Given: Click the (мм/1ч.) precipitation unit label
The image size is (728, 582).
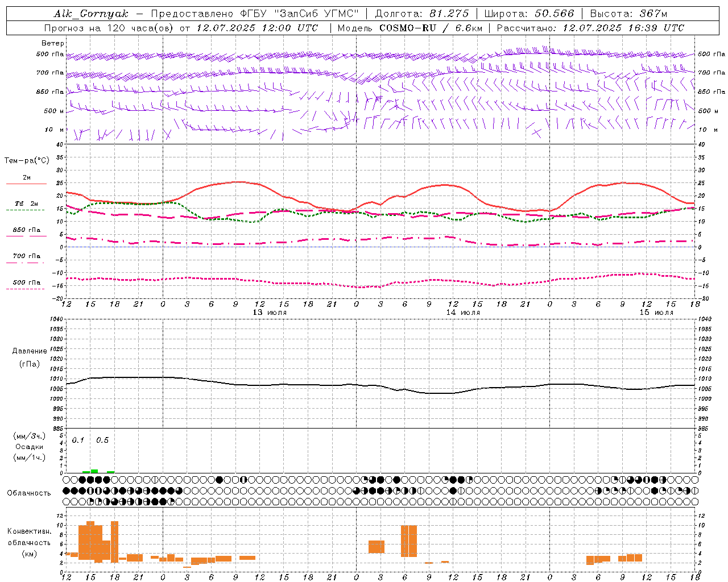Looking at the screenshot, I should [30, 458].
